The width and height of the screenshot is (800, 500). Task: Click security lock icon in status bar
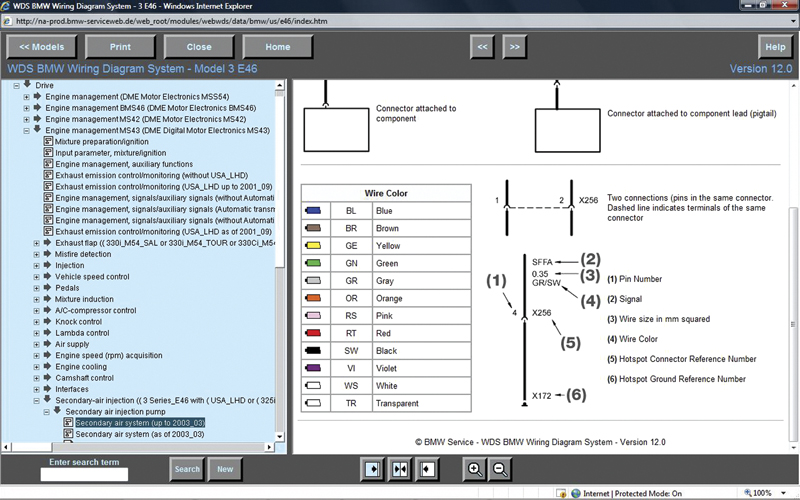[561, 493]
